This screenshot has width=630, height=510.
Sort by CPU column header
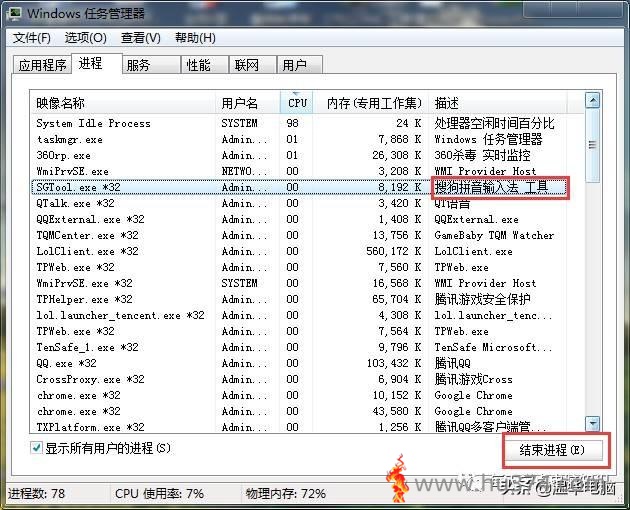pos(297,103)
